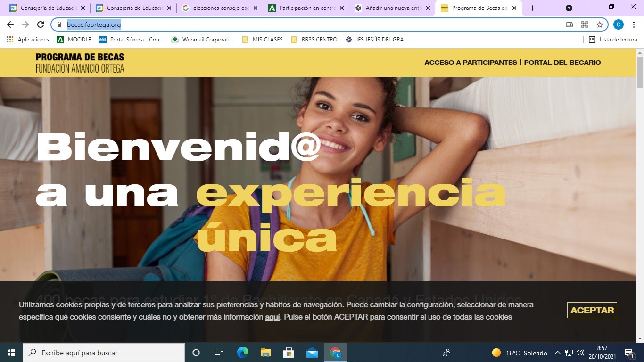Open the weather 16°C Soleado widget
This screenshot has height=362, width=644.
520,353
